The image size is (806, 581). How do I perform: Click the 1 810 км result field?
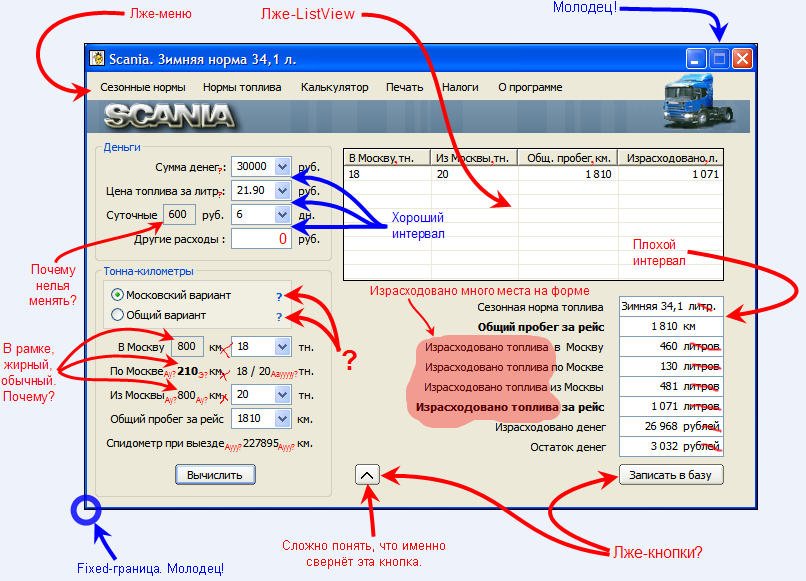(x=671, y=326)
